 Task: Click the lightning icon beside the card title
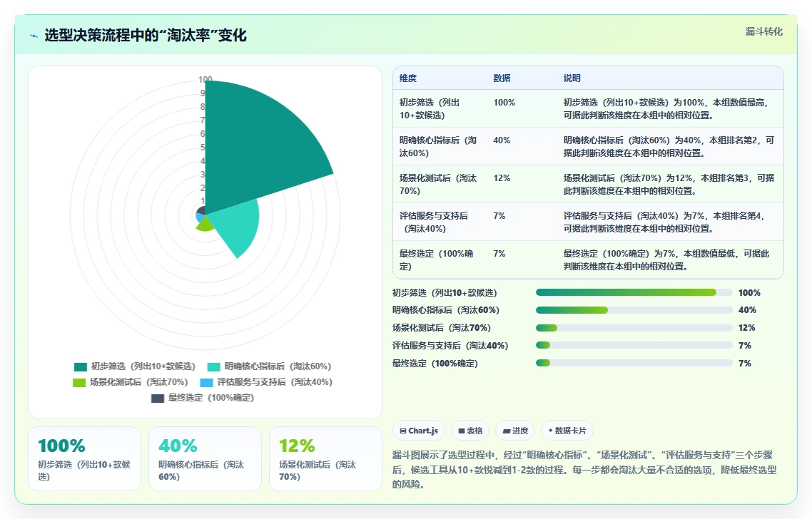coord(34,36)
